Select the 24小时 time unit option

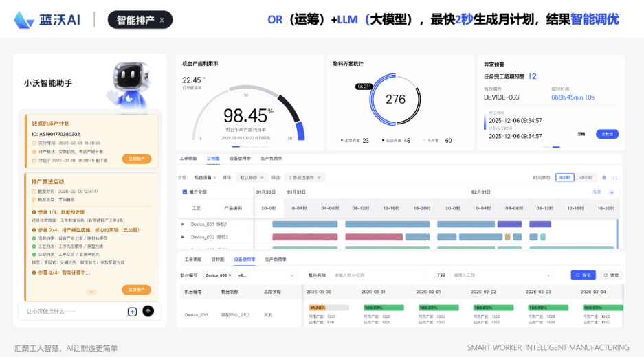586,177
